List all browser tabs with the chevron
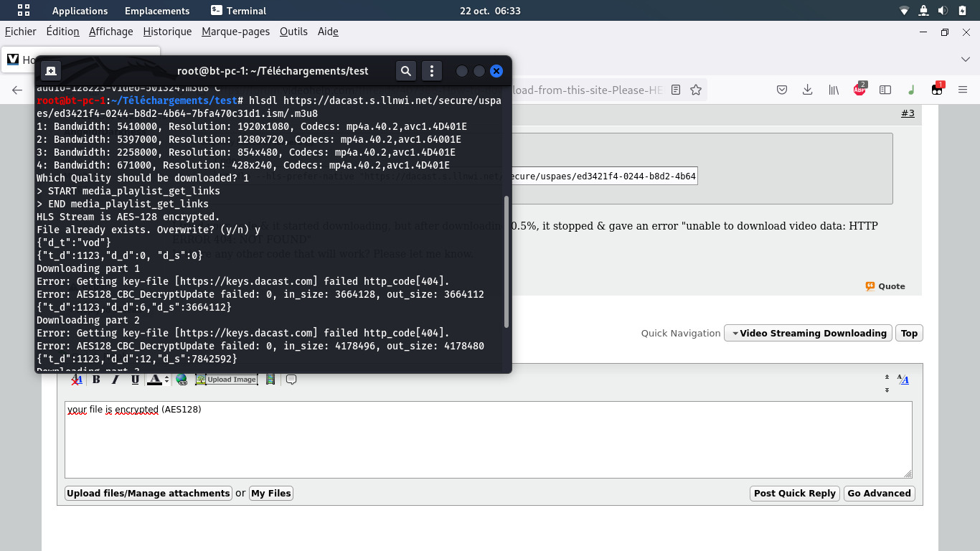 966,60
